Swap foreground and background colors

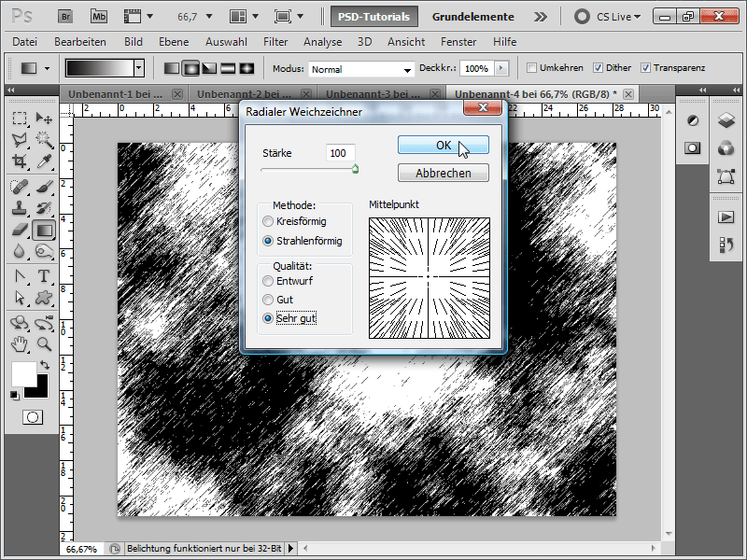pyautogui.click(x=45, y=365)
